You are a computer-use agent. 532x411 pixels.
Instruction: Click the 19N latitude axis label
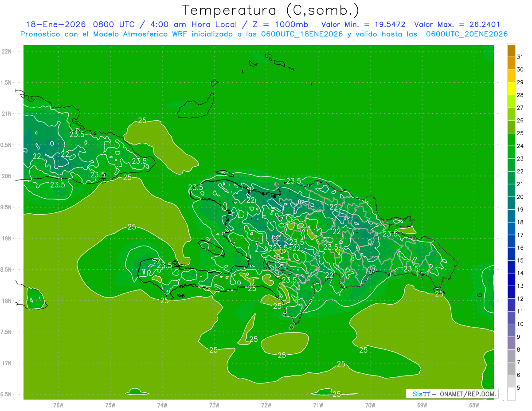(x=7, y=238)
